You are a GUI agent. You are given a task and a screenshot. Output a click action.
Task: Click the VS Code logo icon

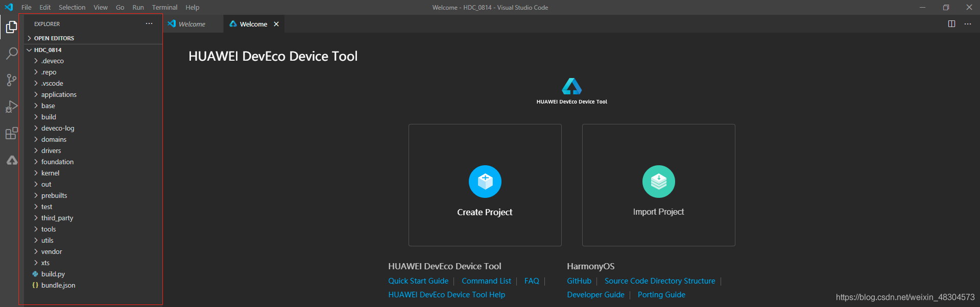point(9,7)
